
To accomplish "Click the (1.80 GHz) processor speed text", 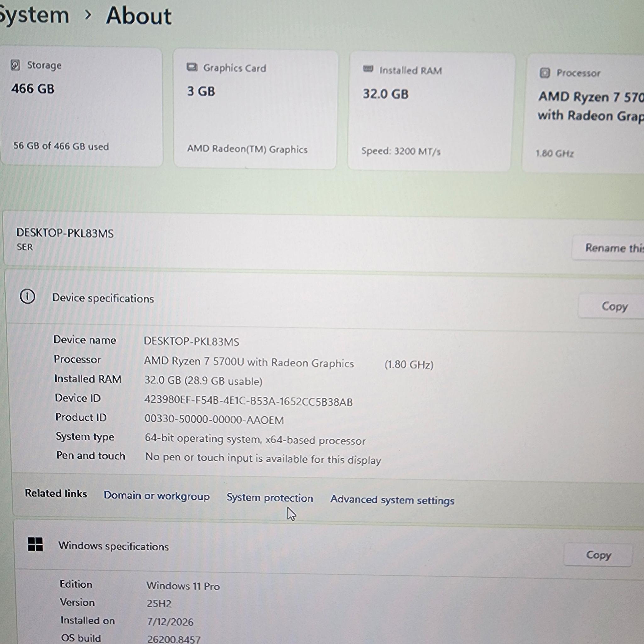I will [409, 364].
